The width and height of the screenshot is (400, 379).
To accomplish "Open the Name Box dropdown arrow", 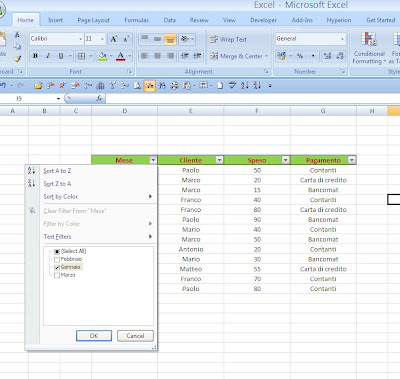I will coord(58,98).
